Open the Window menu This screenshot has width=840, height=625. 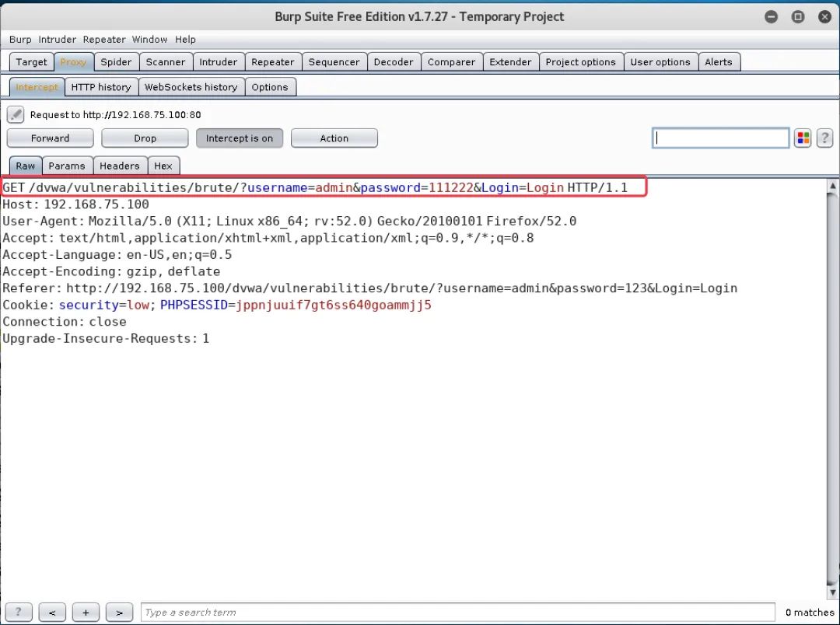pos(149,39)
